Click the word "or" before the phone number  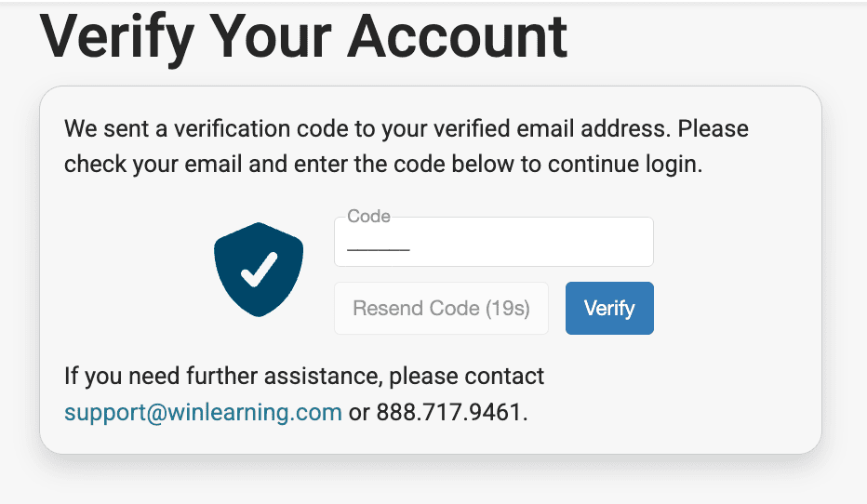[x=359, y=412]
